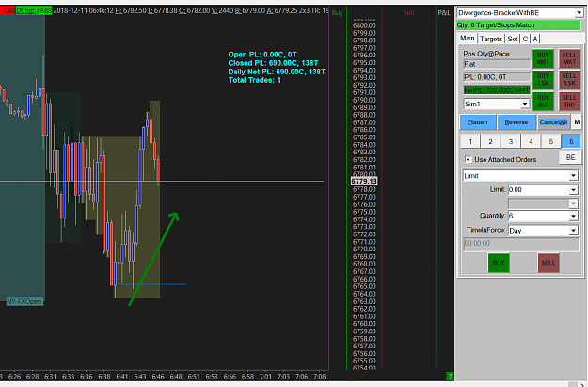Set quantity preset to 5
The width and height of the screenshot is (588, 387).
click(x=551, y=141)
